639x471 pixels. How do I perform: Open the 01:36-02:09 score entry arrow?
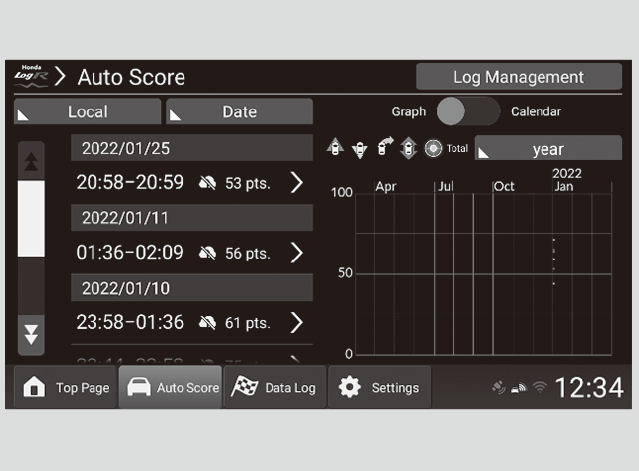coord(296,253)
